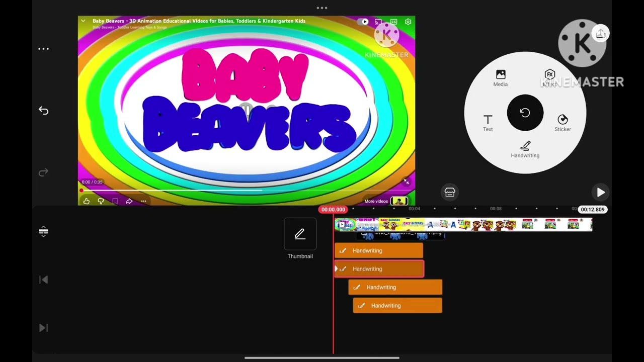
Task: Collapse the video with the top-left chevron
Action: (x=83, y=21)
